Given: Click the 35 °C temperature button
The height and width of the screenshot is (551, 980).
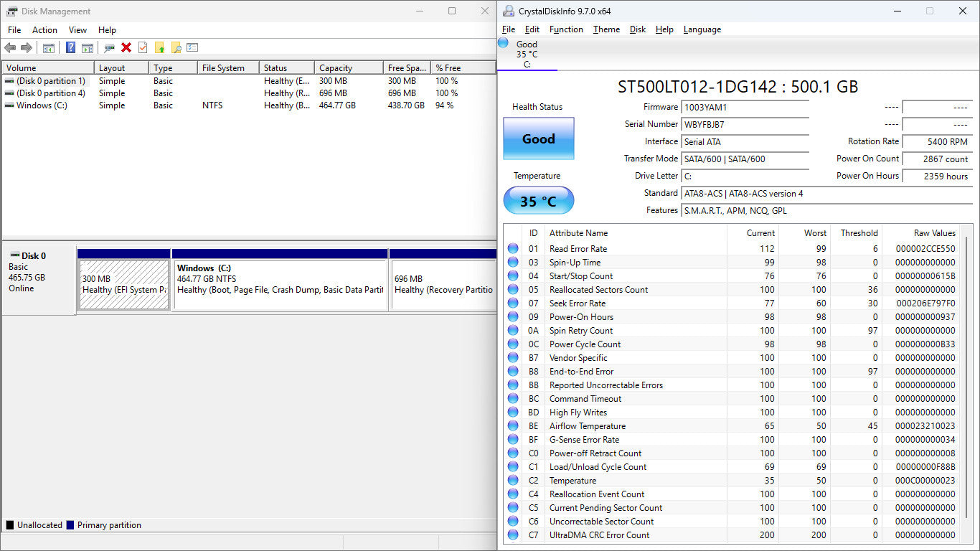Looking at the screenshot, I should click(538, 201).
